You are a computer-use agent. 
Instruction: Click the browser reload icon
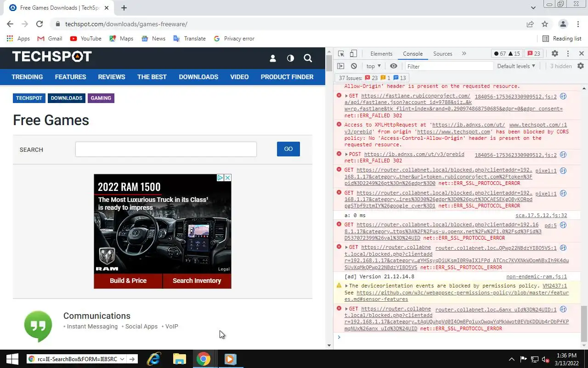click(40, 24)
